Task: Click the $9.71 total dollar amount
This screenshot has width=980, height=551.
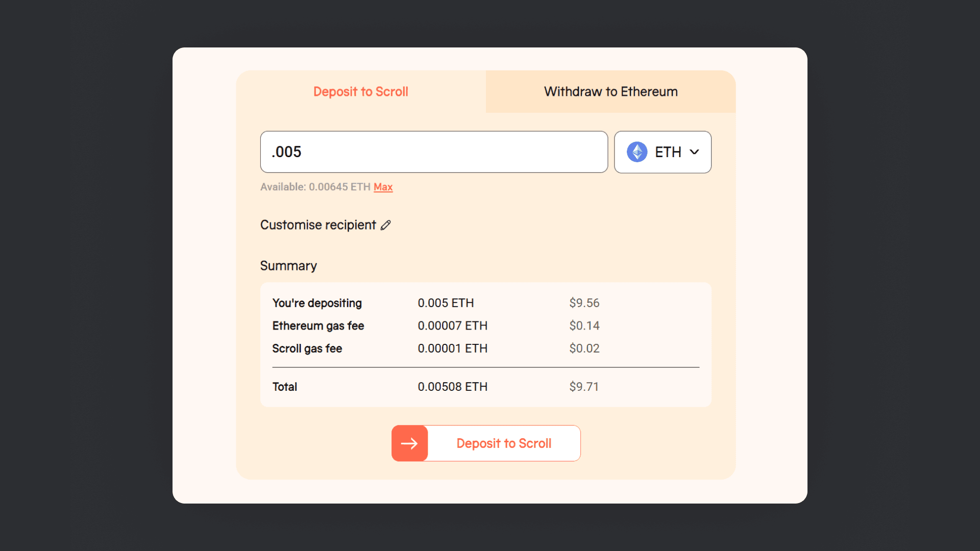Action: tap(583, 386)
